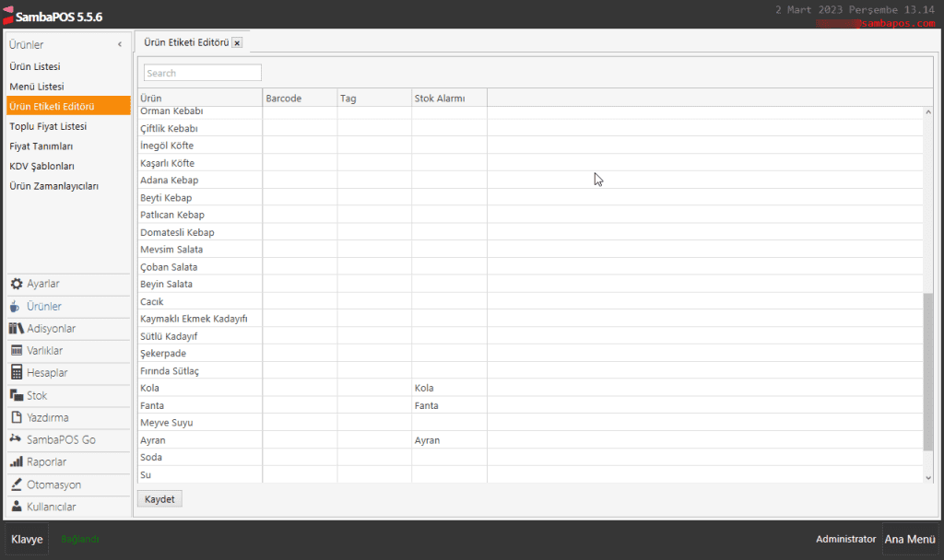Open Raporlar bar chart icon
This screenshot has height=560, width=944.
click(17, 462)
